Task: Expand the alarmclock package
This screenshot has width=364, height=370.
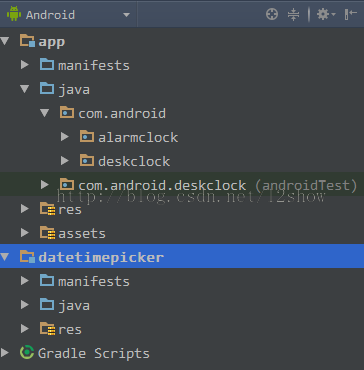Action: point(64,137)
